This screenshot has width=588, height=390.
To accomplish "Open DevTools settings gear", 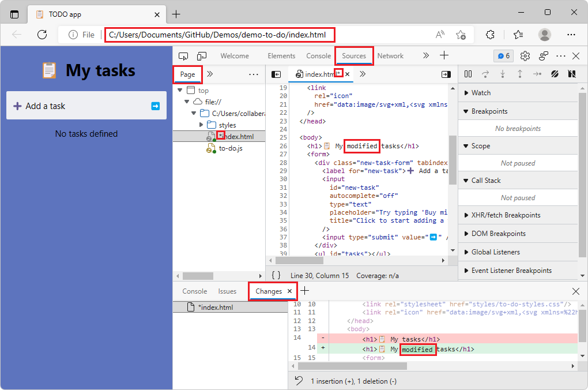I will point(525,56).
